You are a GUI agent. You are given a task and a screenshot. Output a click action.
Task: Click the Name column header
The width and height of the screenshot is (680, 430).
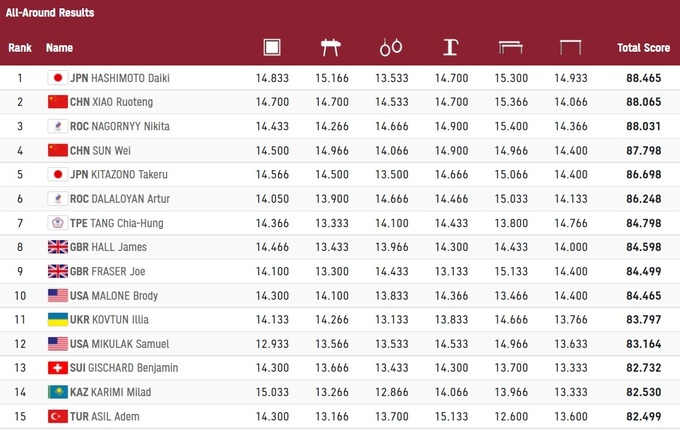point(60,47)
